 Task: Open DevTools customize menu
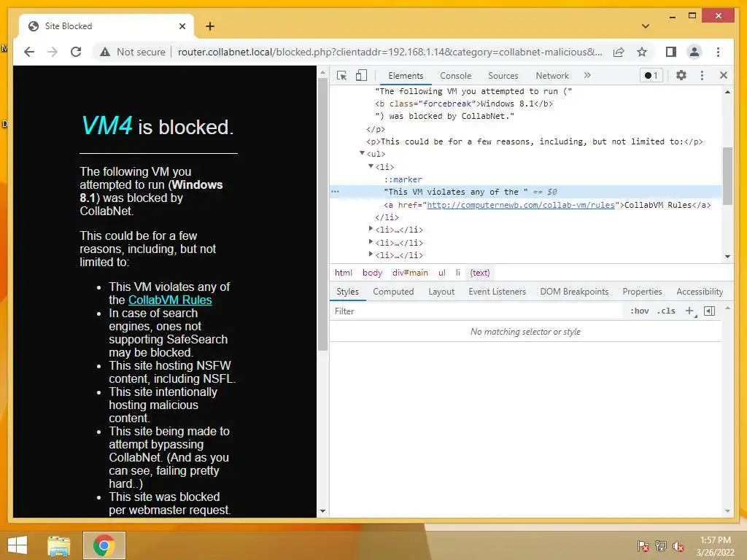coord(702,75)
